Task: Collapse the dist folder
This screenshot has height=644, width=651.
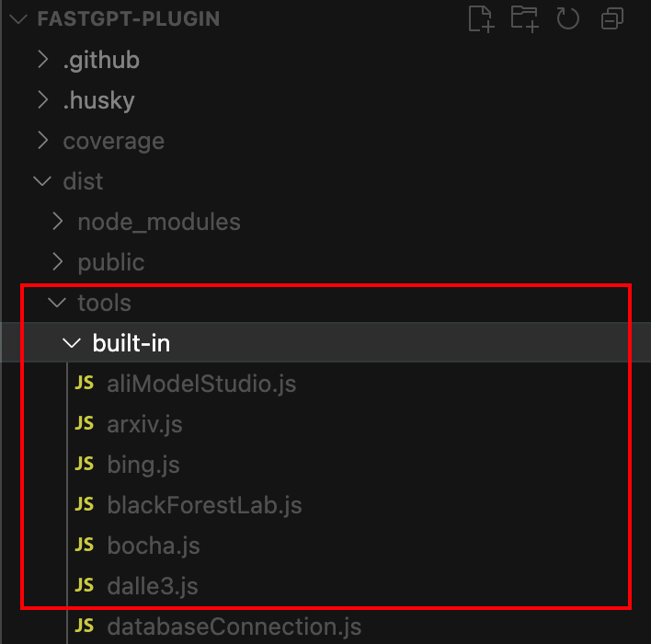Action: click(42, 181)
